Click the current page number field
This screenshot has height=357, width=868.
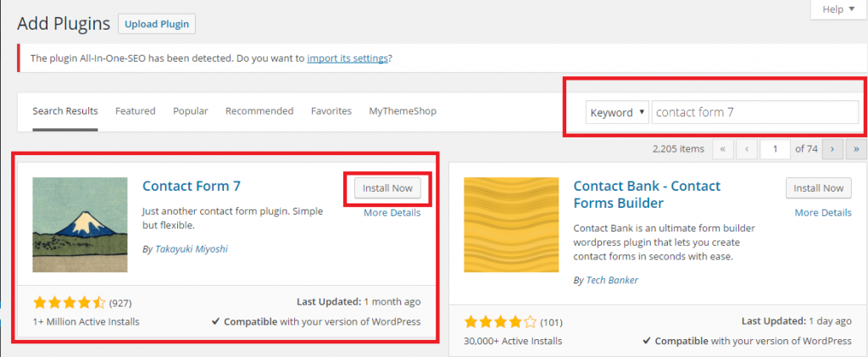775,149
